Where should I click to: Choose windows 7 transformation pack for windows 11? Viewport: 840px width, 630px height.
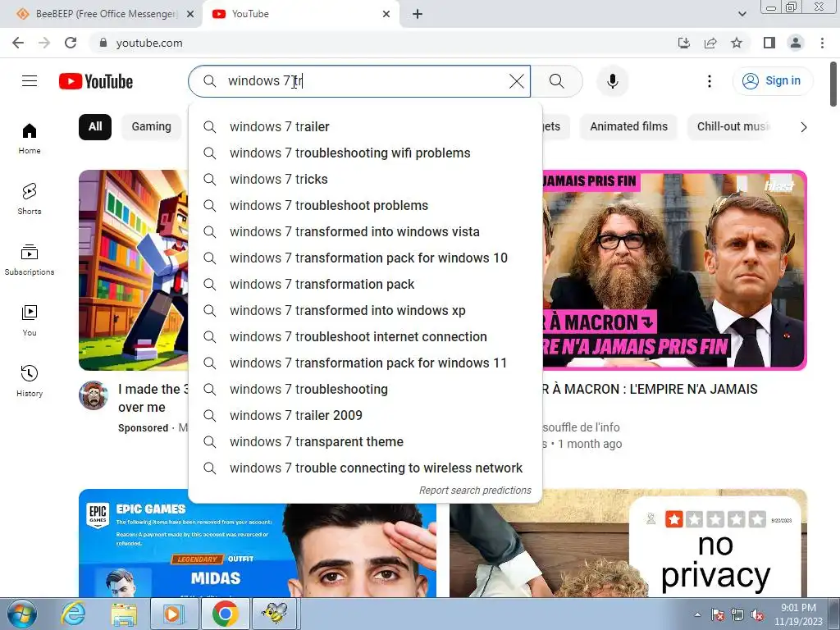(x=365, y=363)
